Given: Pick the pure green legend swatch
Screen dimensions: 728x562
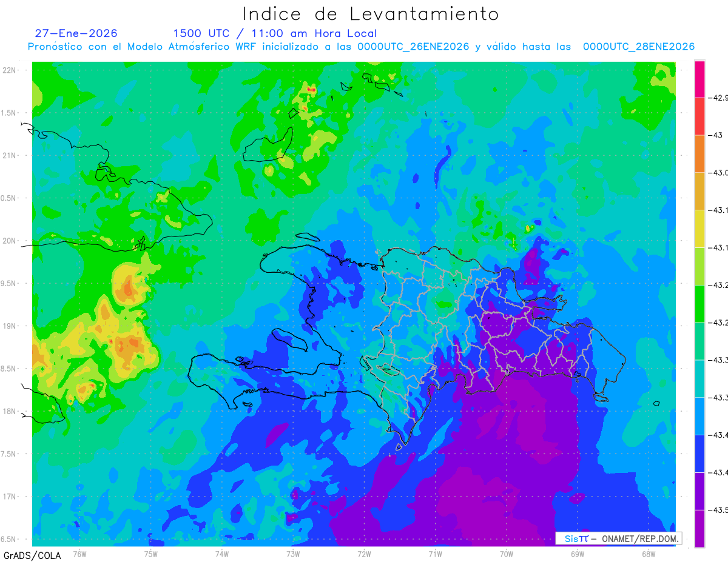Looking at the screenshot, I should click(x=699, y=304).
